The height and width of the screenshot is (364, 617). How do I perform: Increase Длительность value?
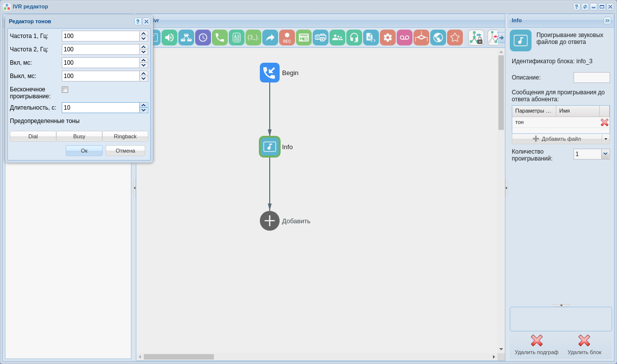pyautogui.click(x=144, y=105)
